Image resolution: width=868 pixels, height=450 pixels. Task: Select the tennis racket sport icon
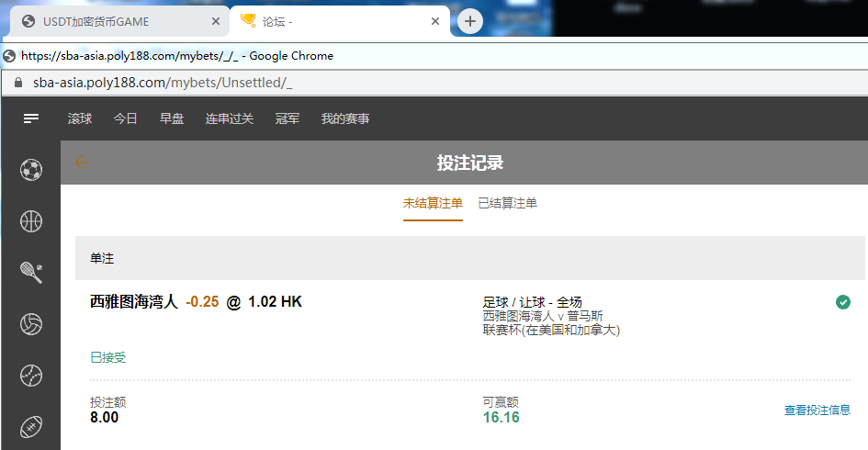pos(31,272)
